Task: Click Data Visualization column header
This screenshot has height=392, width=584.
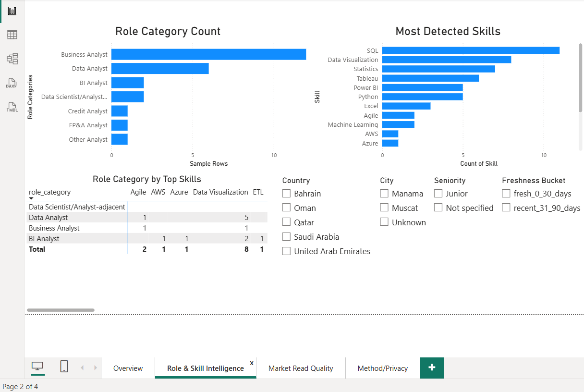Action: point(220,192)
